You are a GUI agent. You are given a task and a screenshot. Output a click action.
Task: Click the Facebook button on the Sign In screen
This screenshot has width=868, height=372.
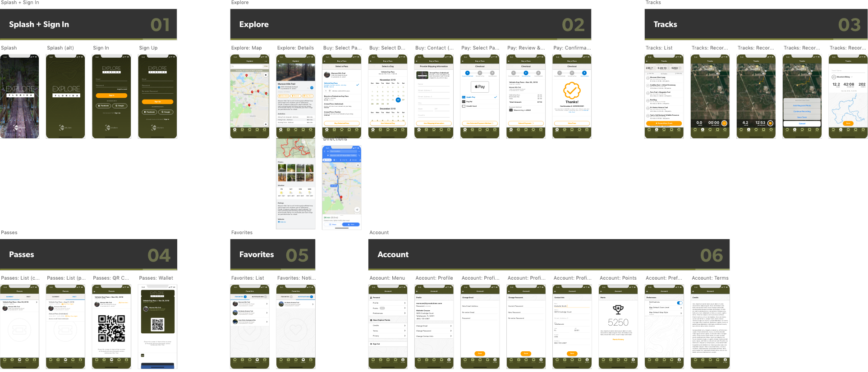tap(103, 106)
